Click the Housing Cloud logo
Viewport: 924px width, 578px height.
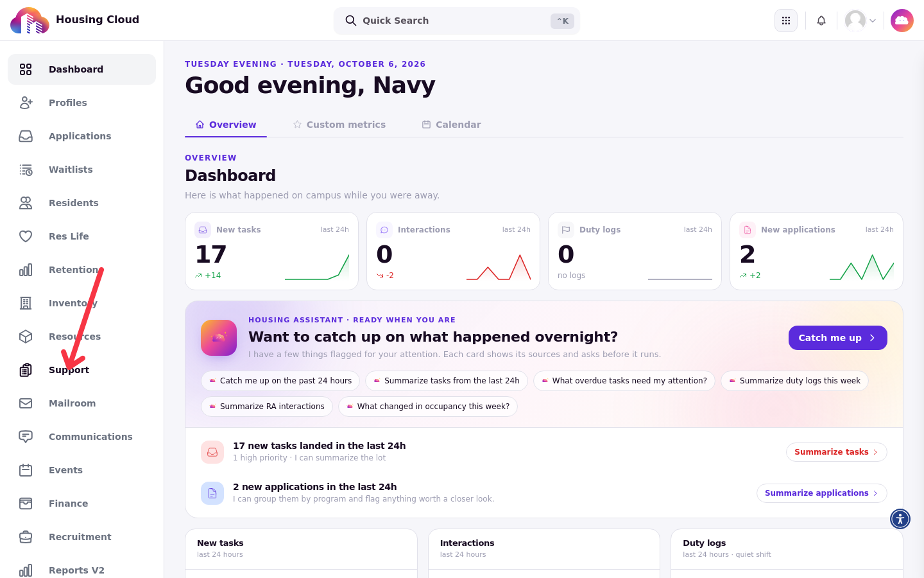30,21
